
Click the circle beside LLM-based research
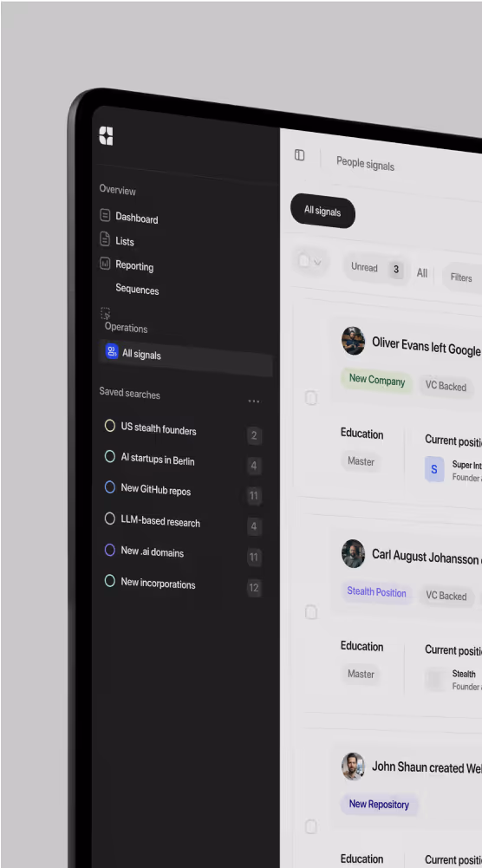click(110, 519)
